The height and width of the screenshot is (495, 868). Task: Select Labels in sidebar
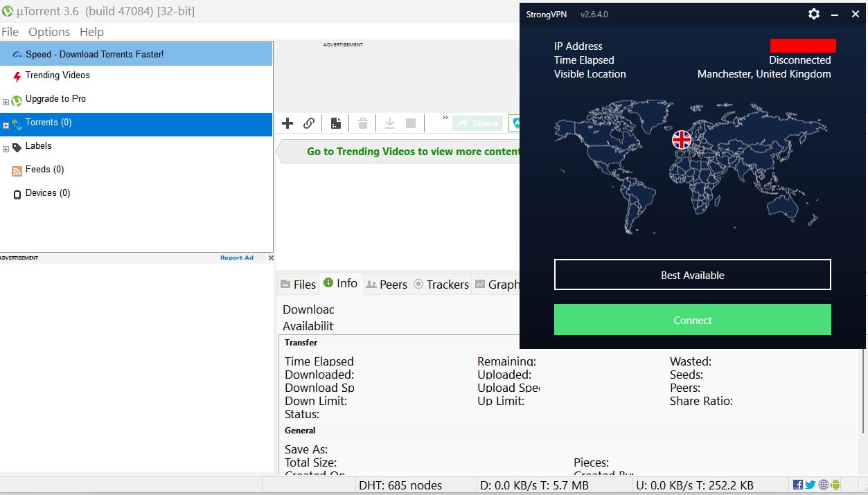tap(39, 146)
